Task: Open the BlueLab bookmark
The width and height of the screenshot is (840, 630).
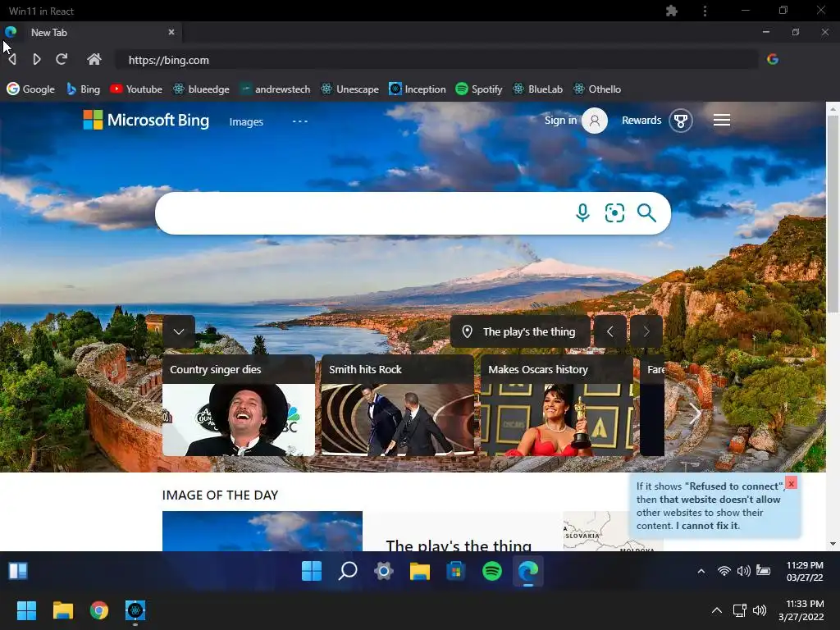Action: pos(538,89)
